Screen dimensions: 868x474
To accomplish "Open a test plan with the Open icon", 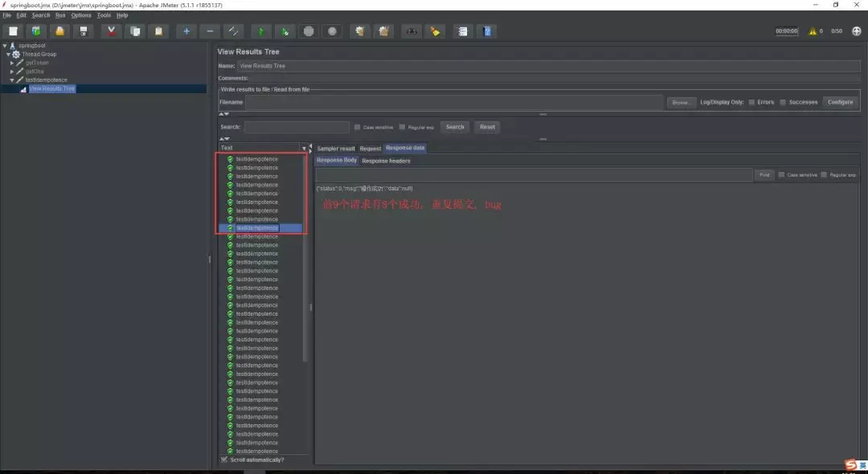I will click(59, 31).
